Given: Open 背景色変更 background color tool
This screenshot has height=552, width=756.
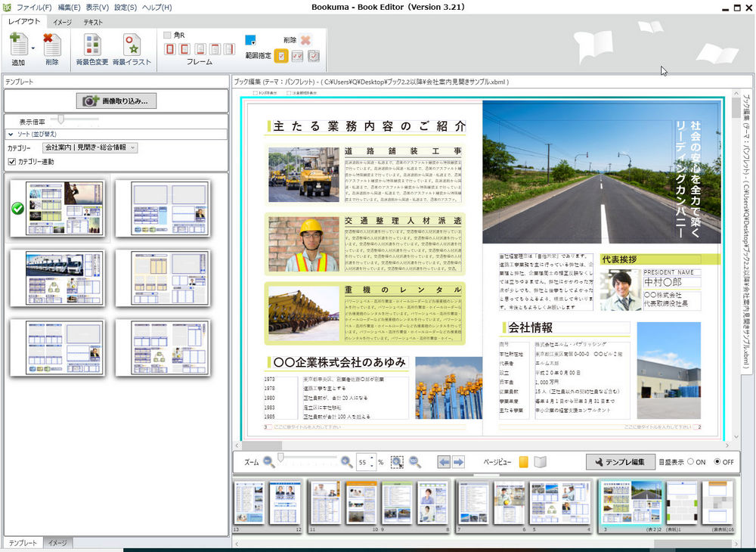Looking at the screenshot, I should point(92,45).
